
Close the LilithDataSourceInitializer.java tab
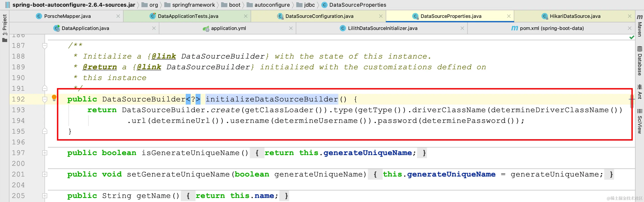462,28
